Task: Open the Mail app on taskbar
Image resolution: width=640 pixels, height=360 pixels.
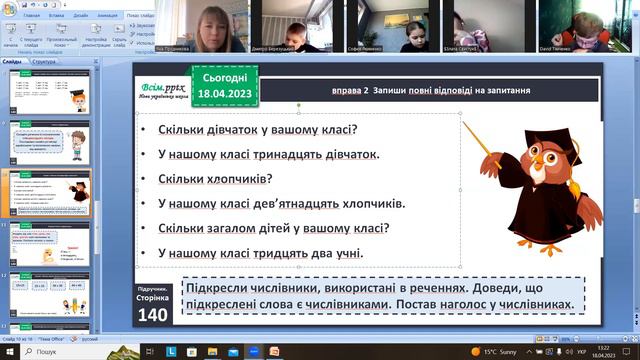Action: [x=233, y=351]
